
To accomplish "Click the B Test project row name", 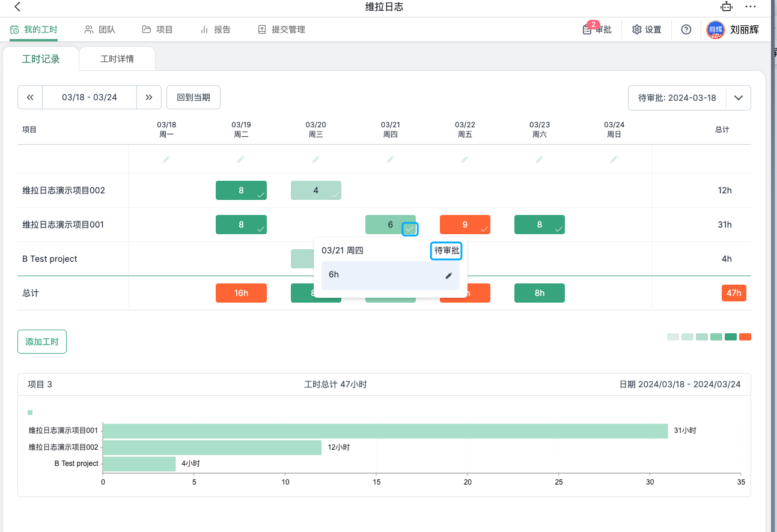I will tap(50, 259).
